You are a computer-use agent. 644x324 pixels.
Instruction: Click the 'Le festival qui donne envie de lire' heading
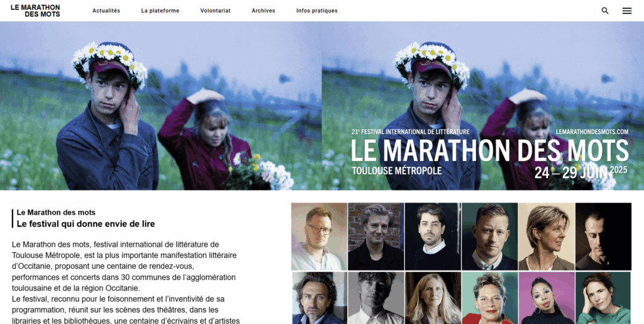[86, 224]
